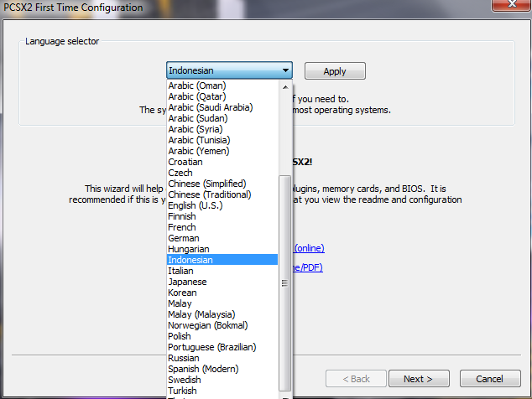Viewport: 532px width, 399px height.
Task: Choose plain Malay language entry
Action: click(x=222, y=303)
